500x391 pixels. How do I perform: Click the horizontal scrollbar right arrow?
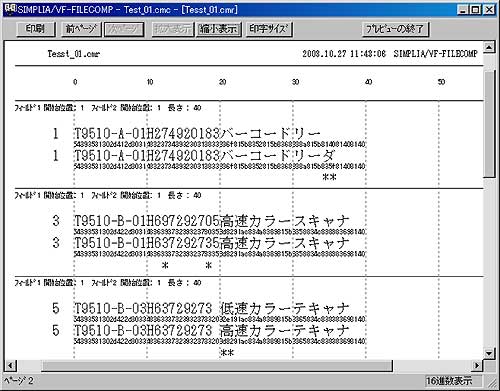tap(477, 365)
